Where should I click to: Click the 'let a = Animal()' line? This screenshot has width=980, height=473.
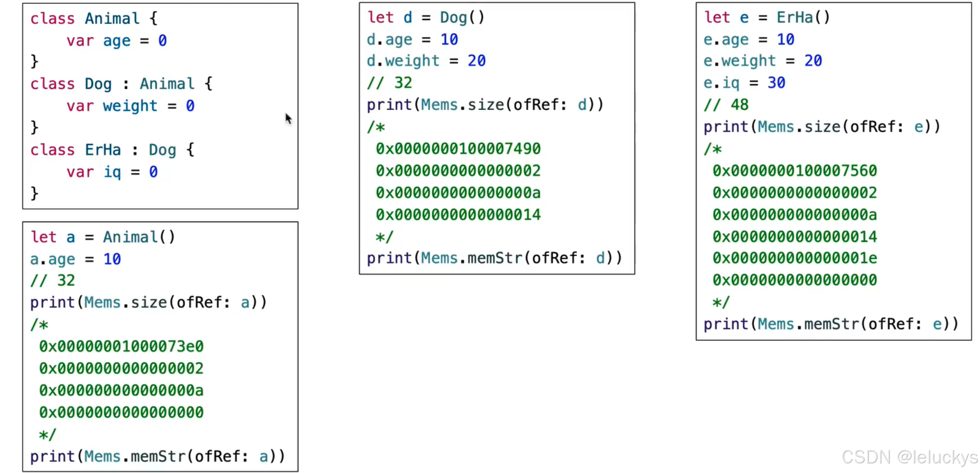pos(103,237)
